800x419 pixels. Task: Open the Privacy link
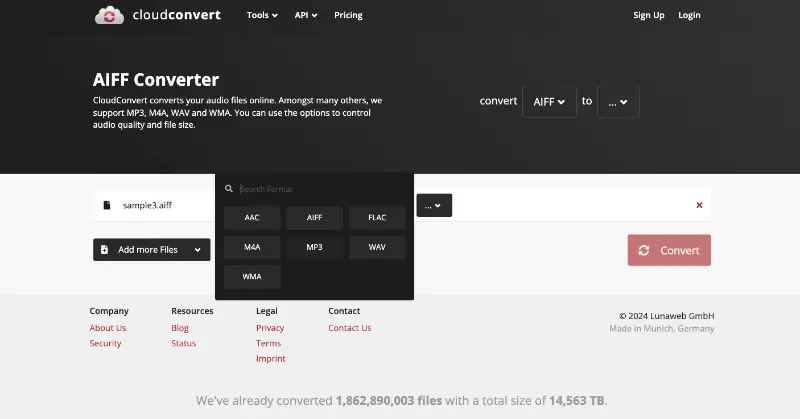(270, 328)
